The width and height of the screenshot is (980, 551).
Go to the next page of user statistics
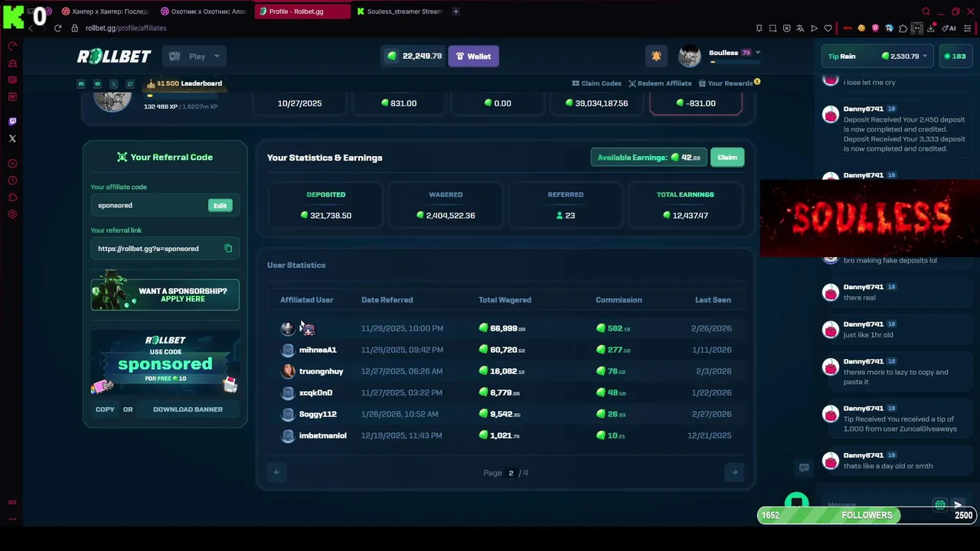point(734,472)
